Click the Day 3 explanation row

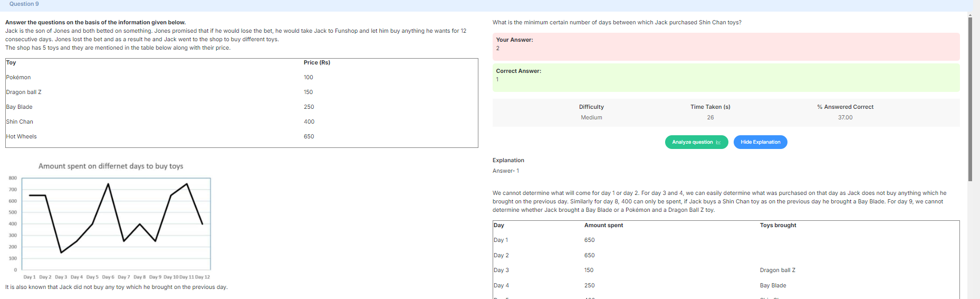coord(726,270)
